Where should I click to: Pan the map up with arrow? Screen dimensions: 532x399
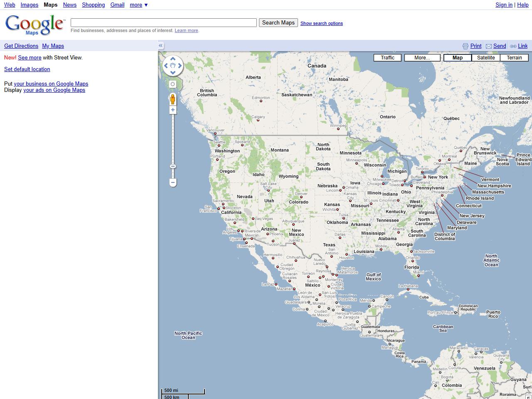tap(173, 59)
